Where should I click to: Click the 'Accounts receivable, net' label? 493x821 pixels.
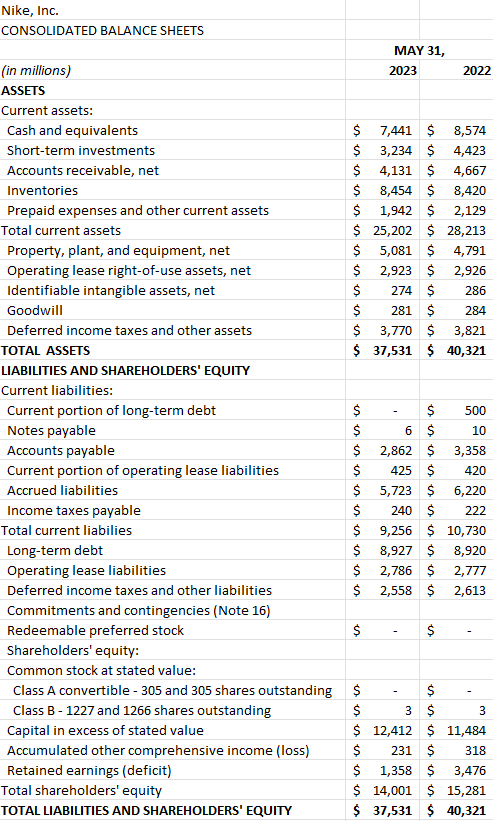tap(83, 170)
